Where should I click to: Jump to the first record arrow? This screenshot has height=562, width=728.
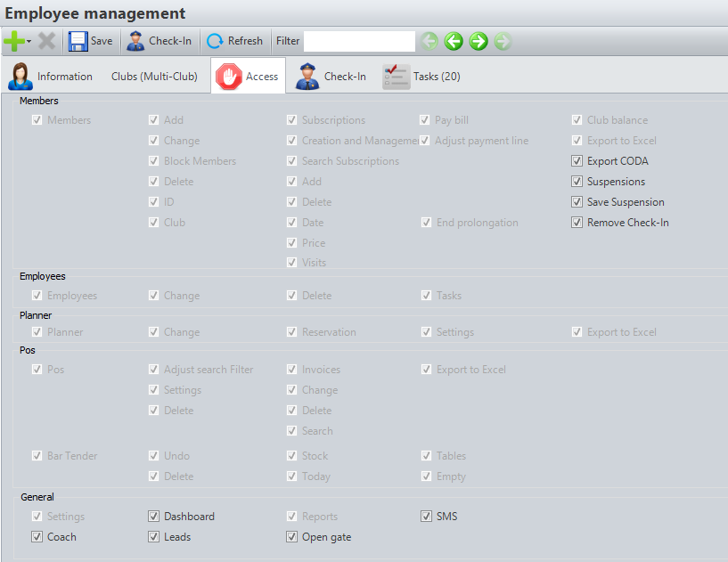tap(429, 41)
